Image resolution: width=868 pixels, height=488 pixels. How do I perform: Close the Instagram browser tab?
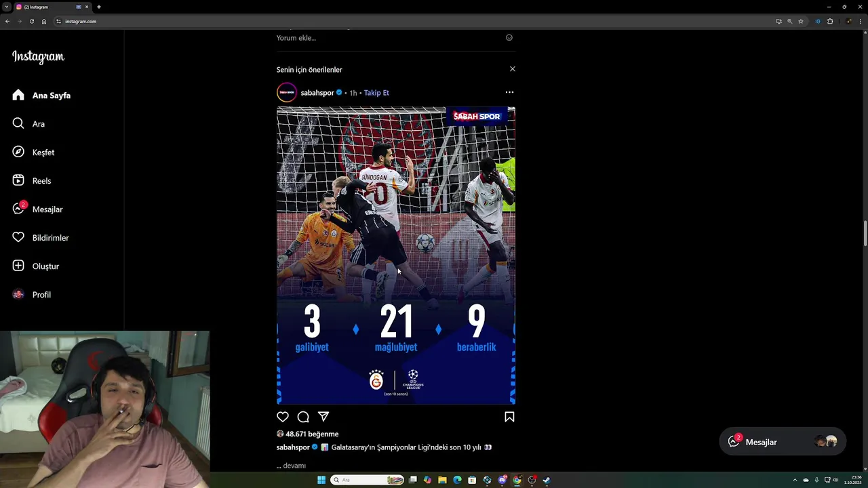point(87,7)
